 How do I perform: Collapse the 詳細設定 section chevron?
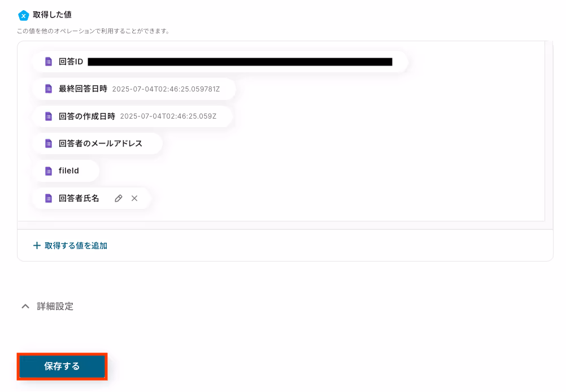pos(25,307)
